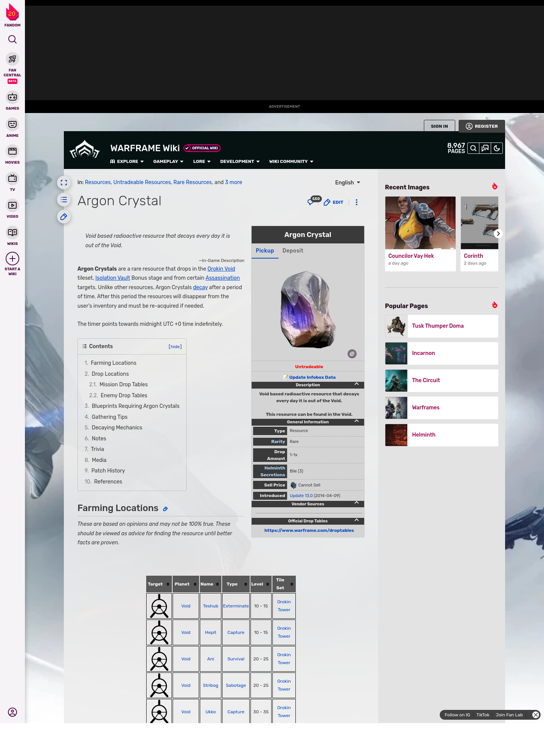Viewport: 544px width, 756px height.
Task: Open the warframe.com droptables link
Action: [x=309, y=530]
